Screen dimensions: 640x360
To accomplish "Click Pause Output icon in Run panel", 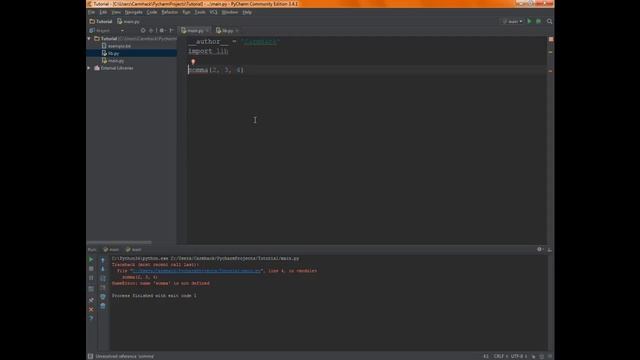I will coord(91,278).
